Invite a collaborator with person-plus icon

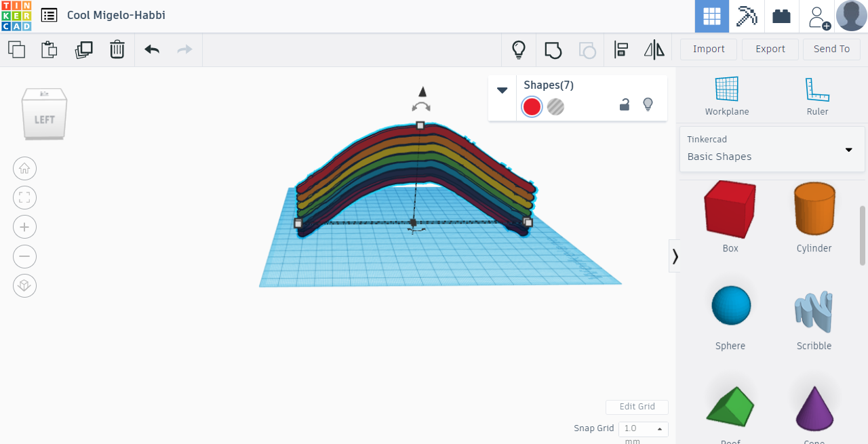click(818, 16)
